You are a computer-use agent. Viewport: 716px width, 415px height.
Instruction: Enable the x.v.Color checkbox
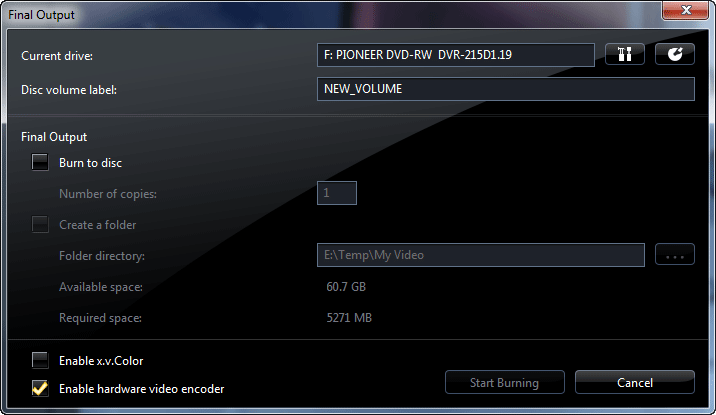pyautogui.click(x=40, y=360)
